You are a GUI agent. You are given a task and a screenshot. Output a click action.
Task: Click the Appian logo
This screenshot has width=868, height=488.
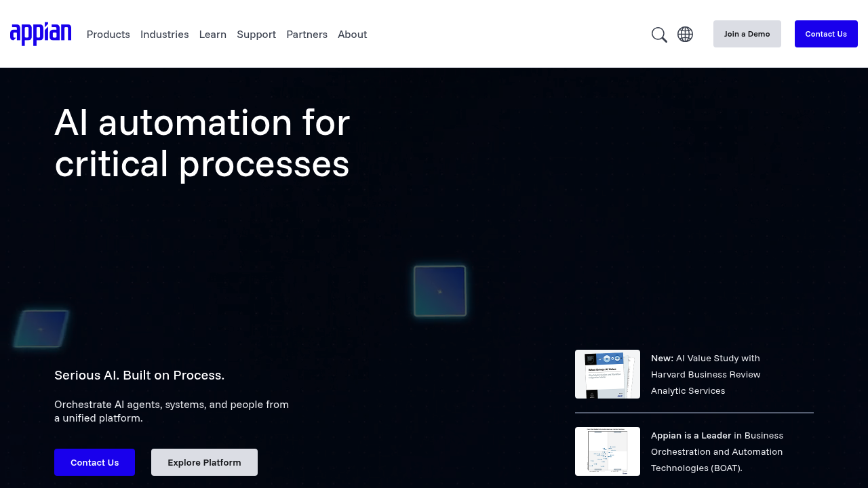(41, 34)
